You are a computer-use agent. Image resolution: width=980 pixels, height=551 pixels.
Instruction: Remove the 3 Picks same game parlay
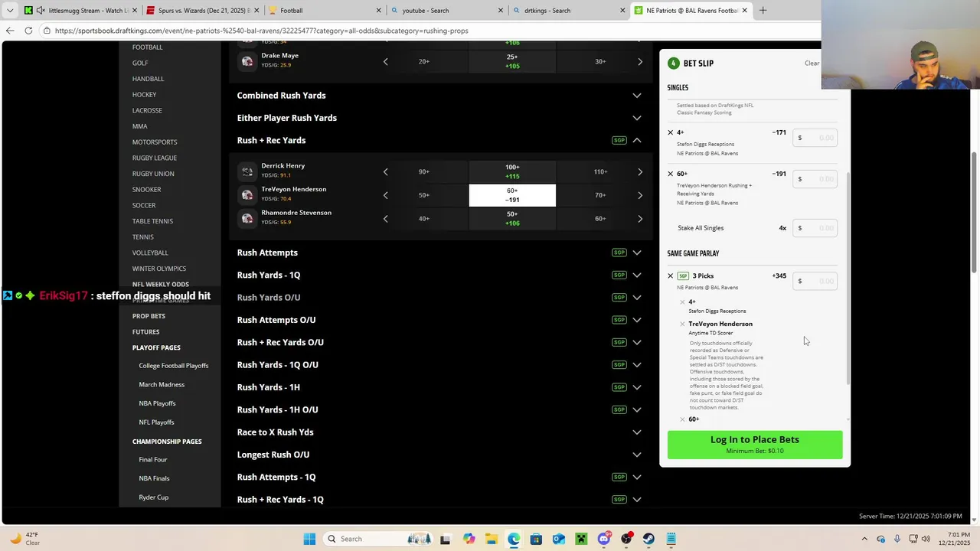point(671,275)
